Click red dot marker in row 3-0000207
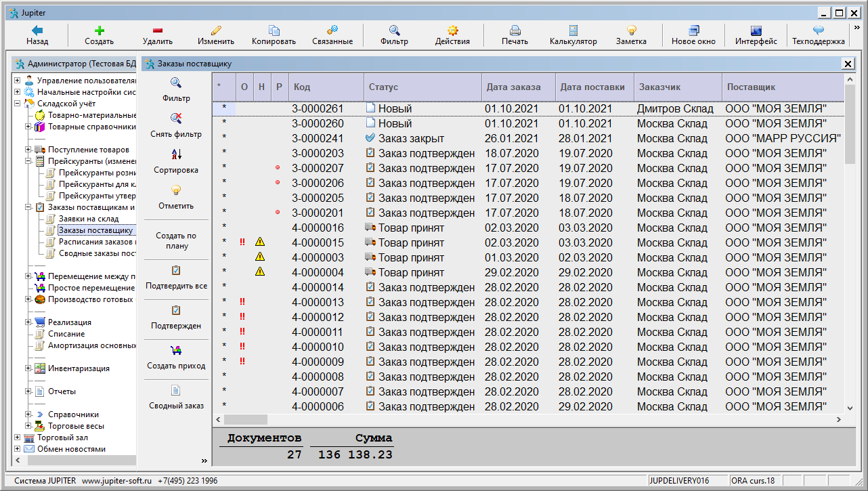Screen dimensions: 868x491 tap(278, 168)
